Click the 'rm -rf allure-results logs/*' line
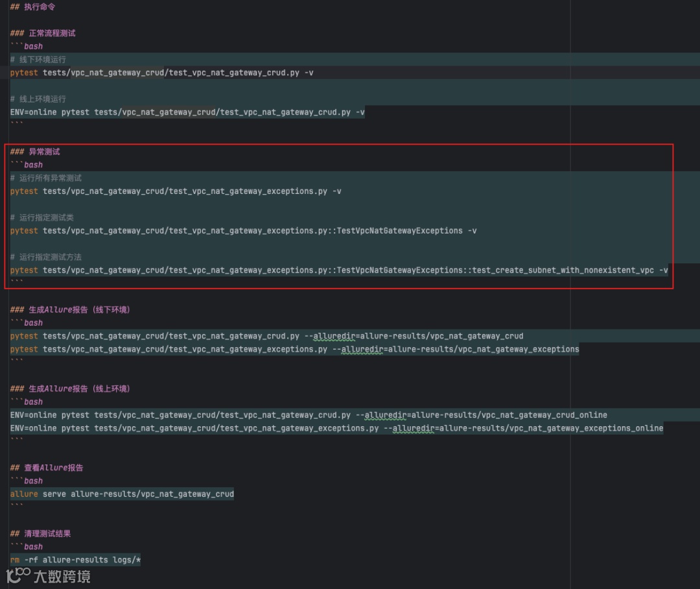 tap(75, 560)
